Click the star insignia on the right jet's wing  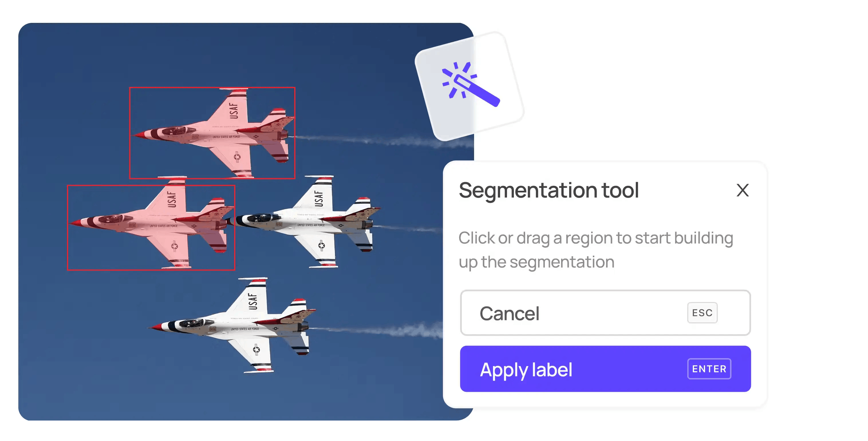click(321, 245)
